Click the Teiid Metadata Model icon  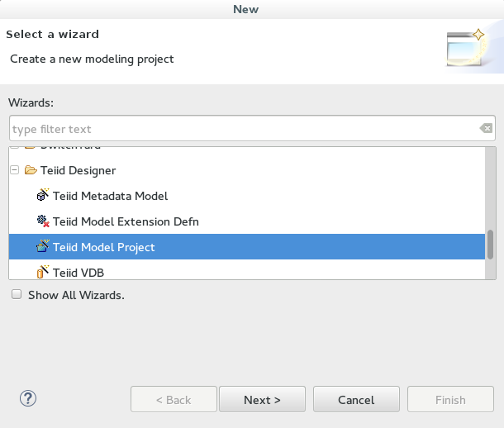click(43, 195)
